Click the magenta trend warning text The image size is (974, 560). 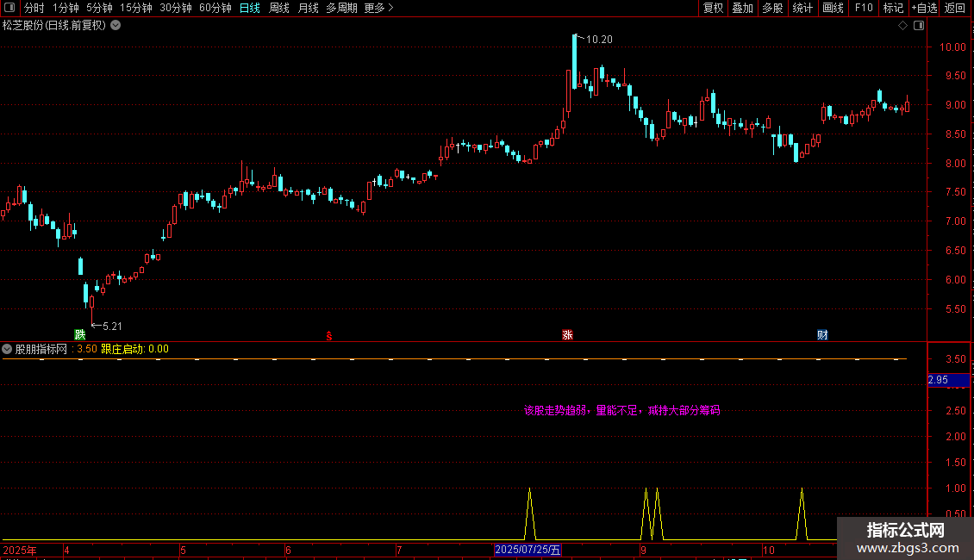pyautogui.click(x=621, y=410)
